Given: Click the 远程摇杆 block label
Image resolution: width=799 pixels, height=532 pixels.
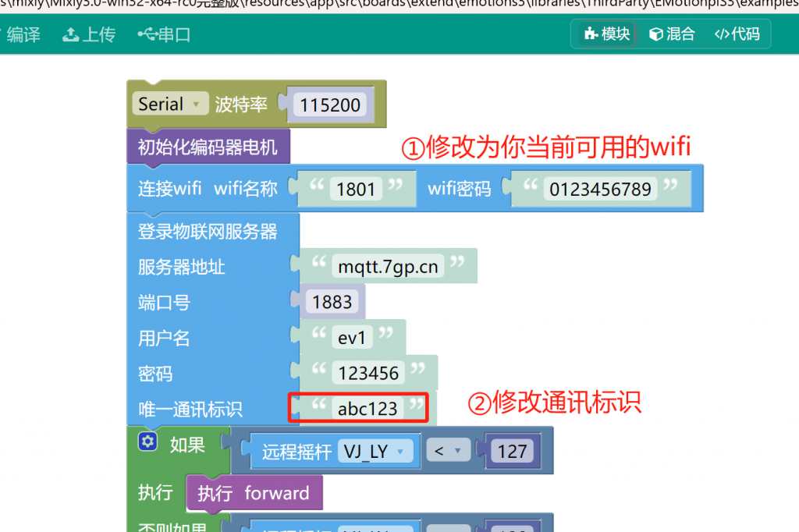Looking at the screenshot, I should coord(297,452).
